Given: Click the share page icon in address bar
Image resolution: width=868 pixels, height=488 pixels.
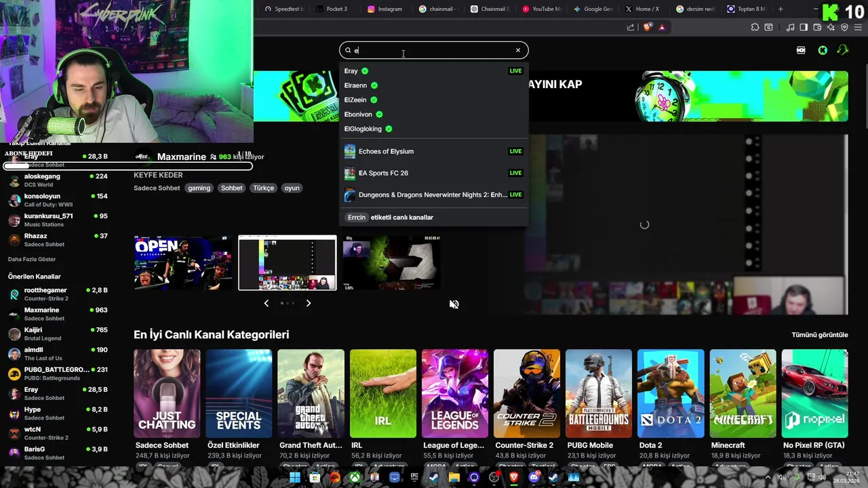Looking at the screenshot, I should point(631,27).
